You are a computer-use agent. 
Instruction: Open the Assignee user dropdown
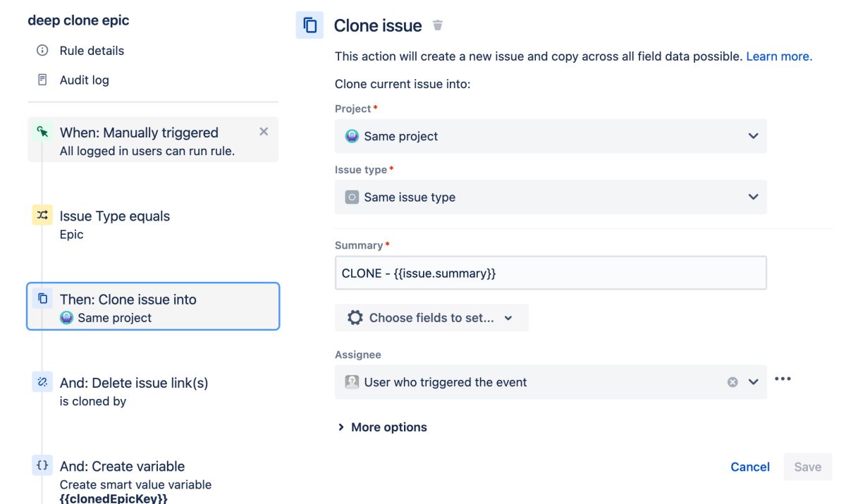753,382
